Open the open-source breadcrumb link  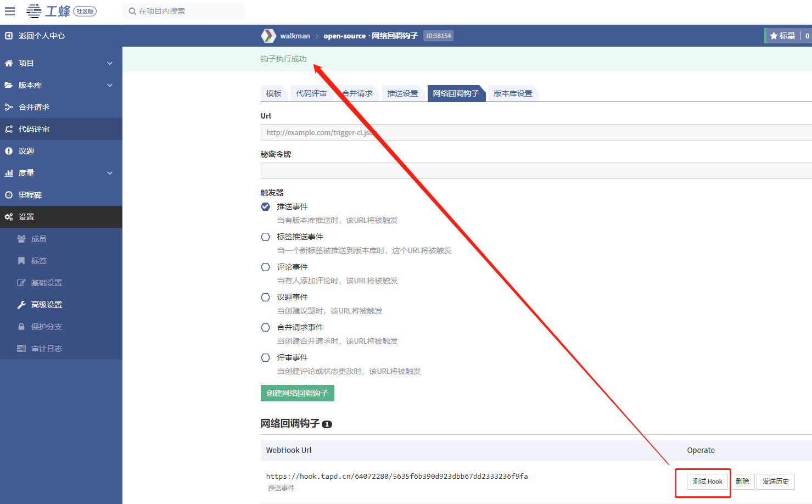[344, 36]
